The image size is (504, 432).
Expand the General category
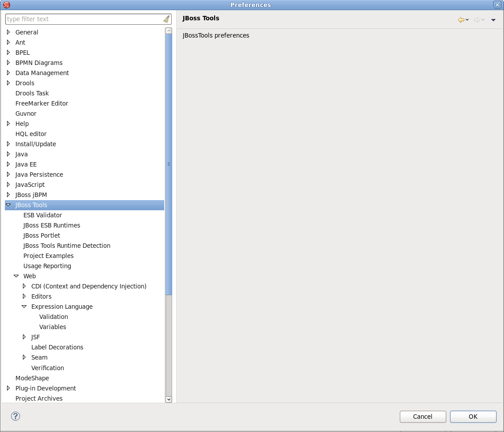[x=8, y=32]
